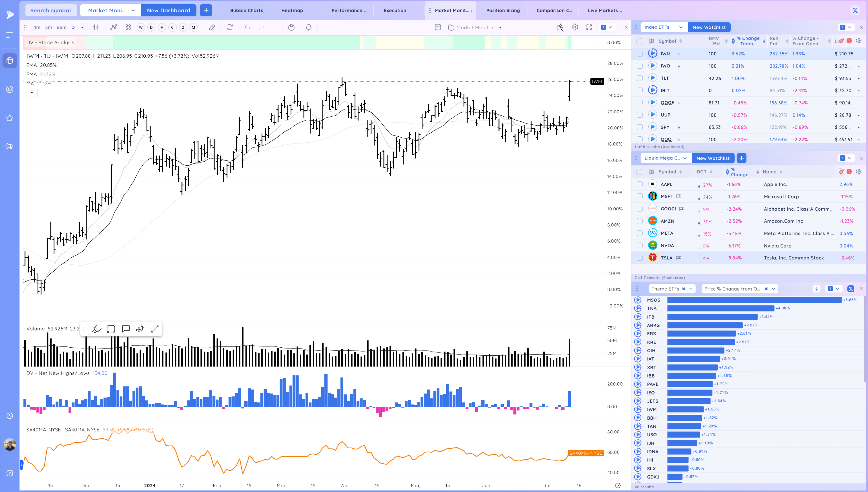Open chart settings gear icon
Viewport: 868px width, 492px height.
(574, 27)
